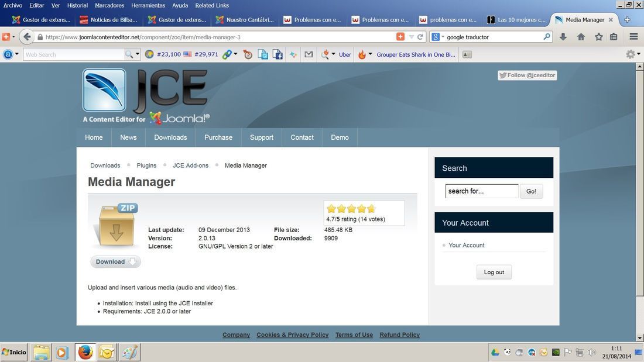The image size is (644, 362).
Task: Expand the chain link icon dropdown in toolbar
Action: (x=235, y=54)
